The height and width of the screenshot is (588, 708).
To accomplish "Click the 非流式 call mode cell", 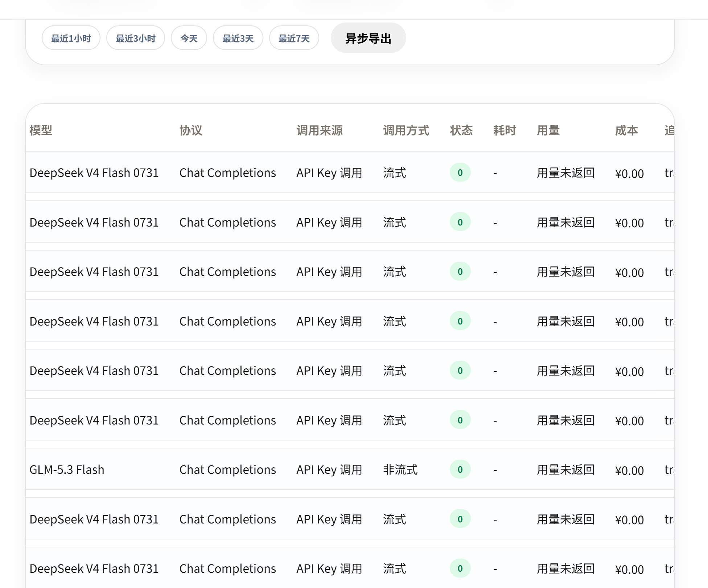I will point(400,470).
